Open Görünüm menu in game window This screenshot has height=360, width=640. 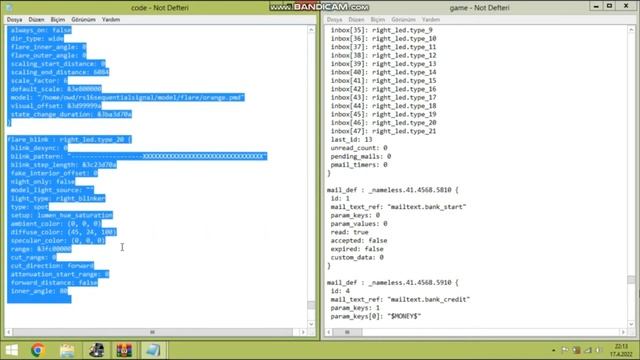[403, 20]
